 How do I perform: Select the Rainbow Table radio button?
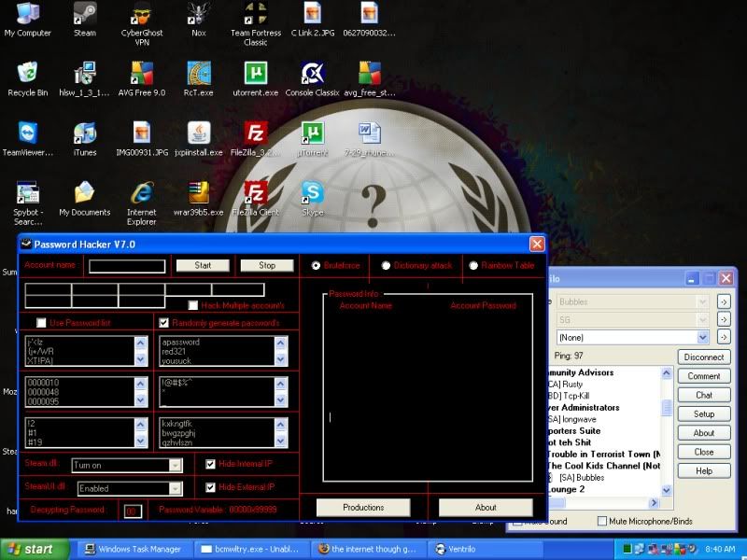click(473, 266)
